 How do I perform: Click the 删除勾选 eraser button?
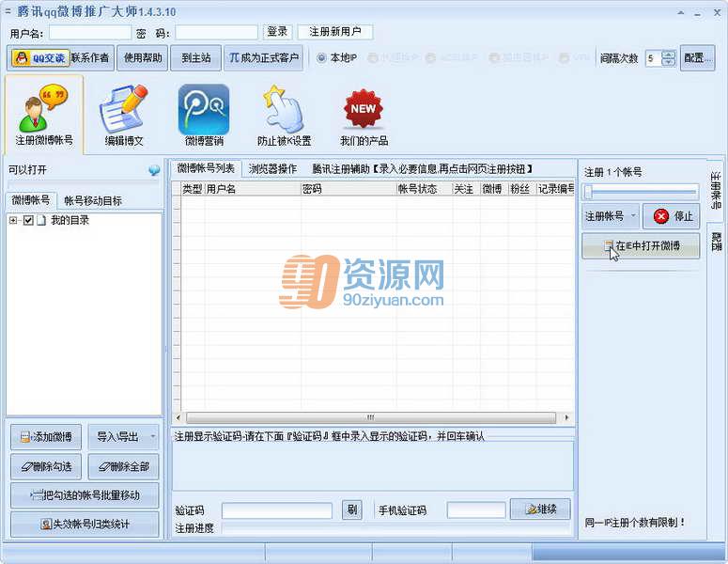(x=46, y=466)
